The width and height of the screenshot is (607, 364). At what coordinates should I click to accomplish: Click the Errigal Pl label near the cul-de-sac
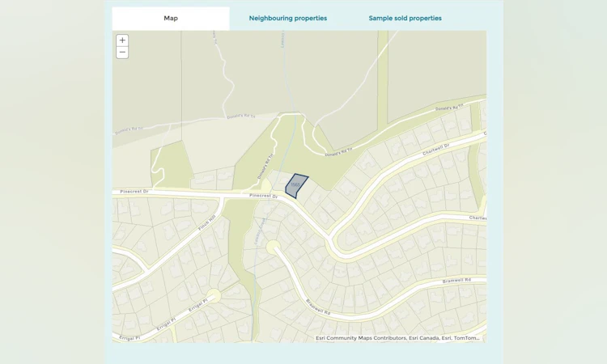coord(197,306)
